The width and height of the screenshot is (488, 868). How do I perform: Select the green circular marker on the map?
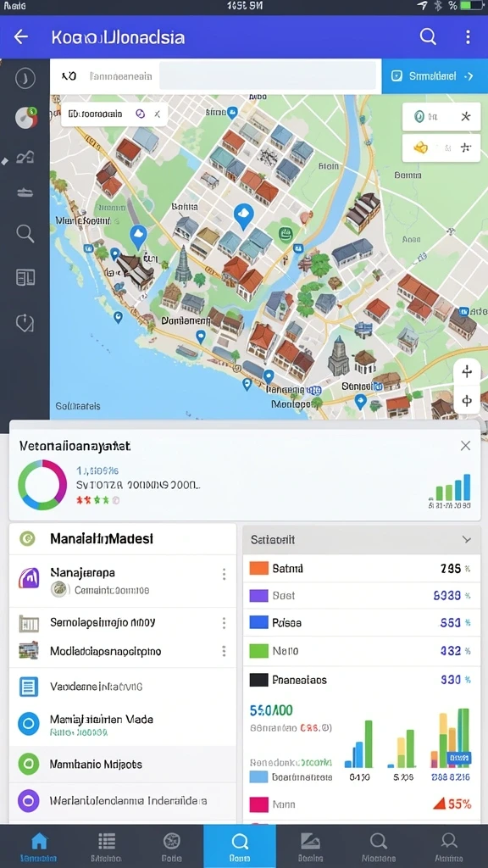286,235
